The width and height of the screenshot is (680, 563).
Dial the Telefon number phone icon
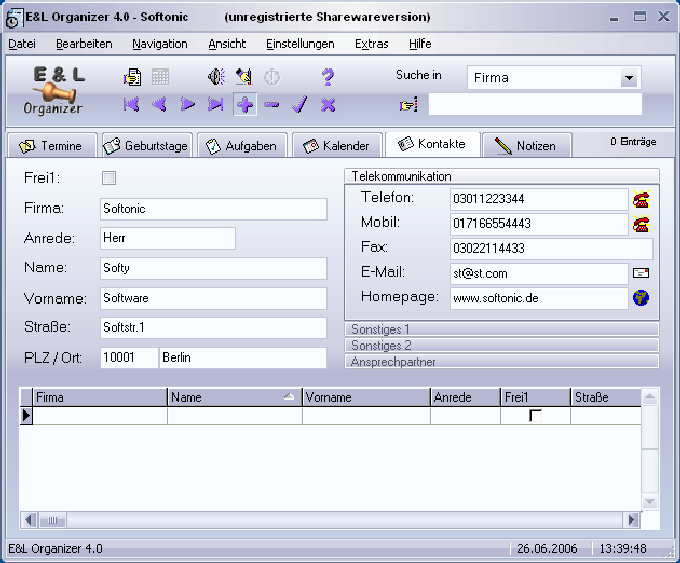[x=641, y=200]
